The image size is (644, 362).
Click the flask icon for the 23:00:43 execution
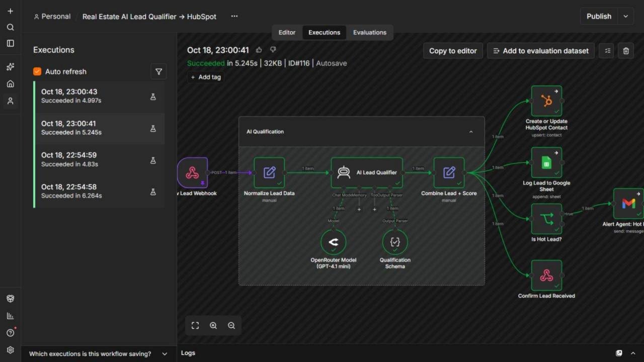(x=153, y=97)
